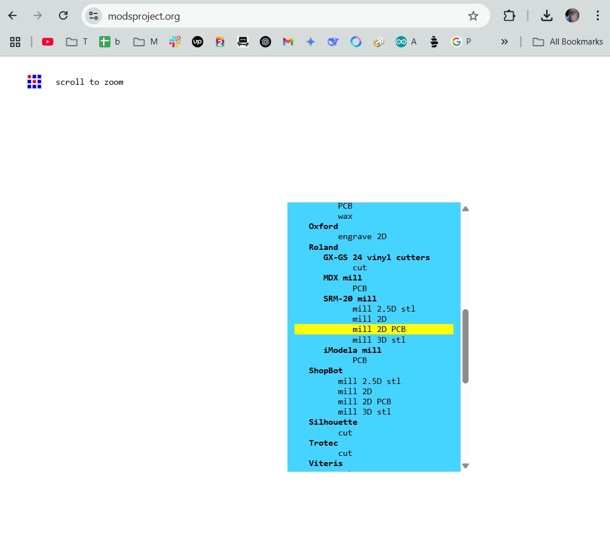Viewport: 610px width, 533px height.
Task: Select 'PCB' under MDX mill
Action: [x=359, y=288]
